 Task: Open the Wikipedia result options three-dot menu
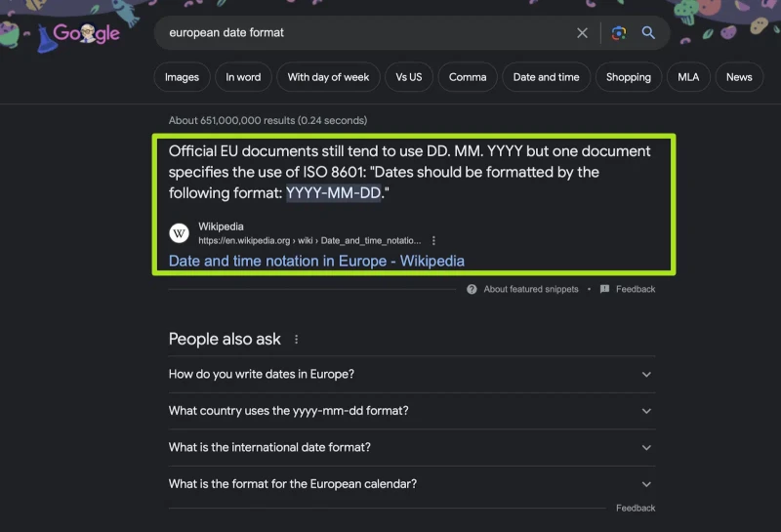pos(433,240)
